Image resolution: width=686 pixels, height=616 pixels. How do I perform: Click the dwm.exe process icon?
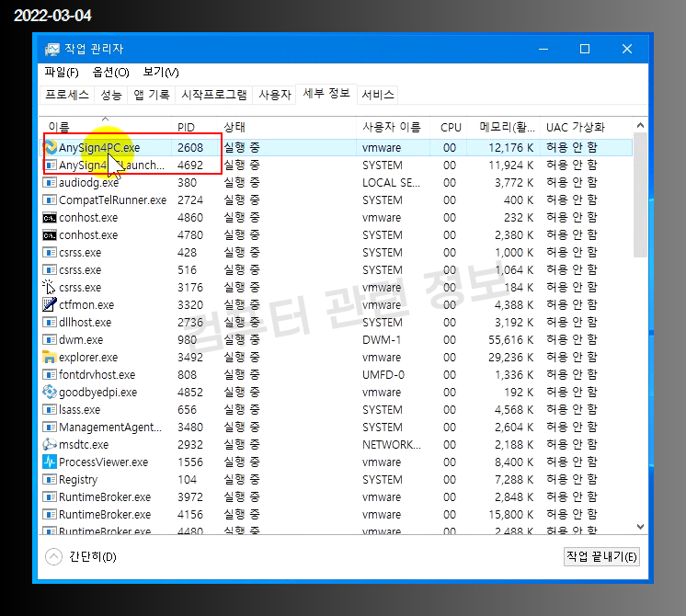tap(50, 340)
